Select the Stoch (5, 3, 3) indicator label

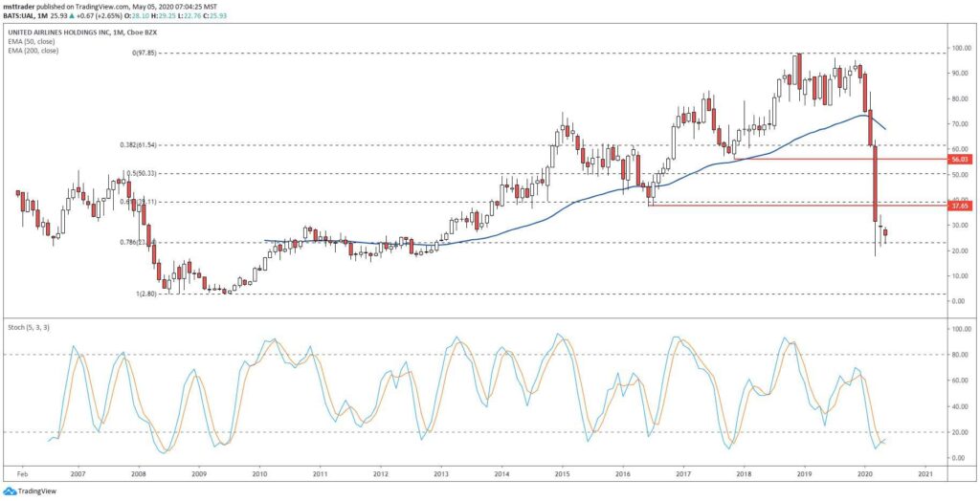pyautogui.click(x=28, y=327)
